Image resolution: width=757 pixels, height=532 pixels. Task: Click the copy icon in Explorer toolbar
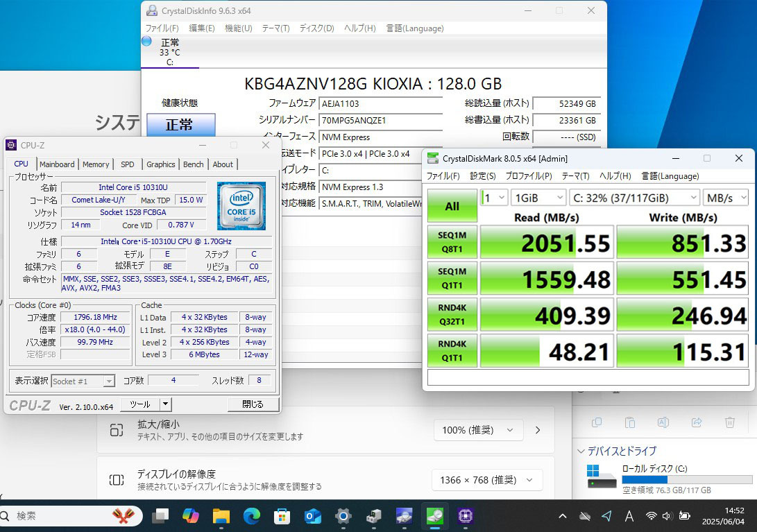click(597, 422)
